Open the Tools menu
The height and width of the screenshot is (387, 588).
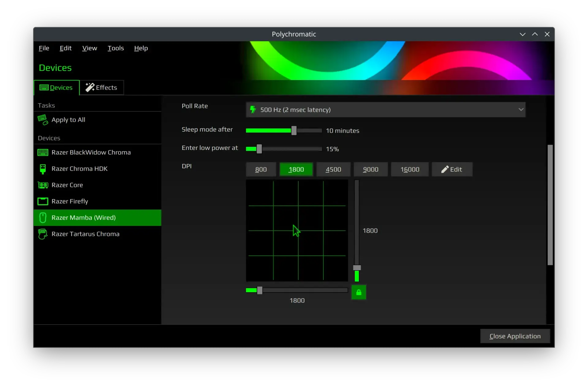[x=115, y=48]
